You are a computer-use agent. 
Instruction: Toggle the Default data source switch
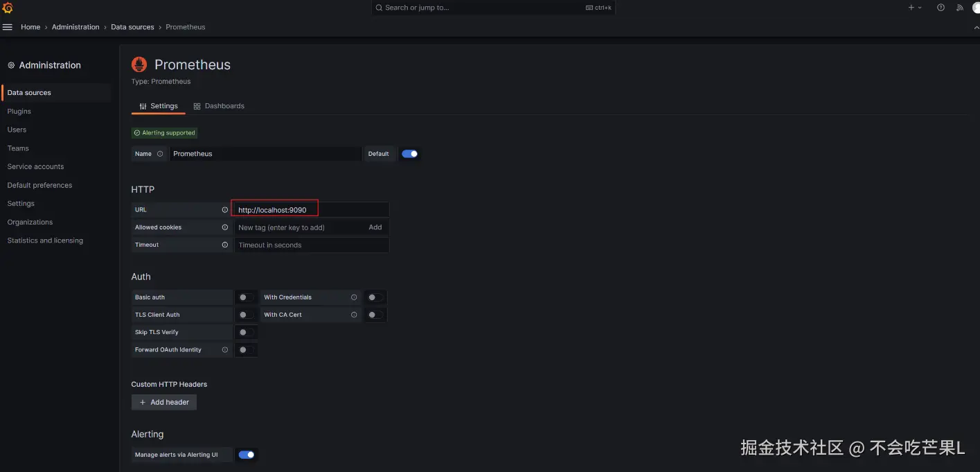tap(410, 154)
